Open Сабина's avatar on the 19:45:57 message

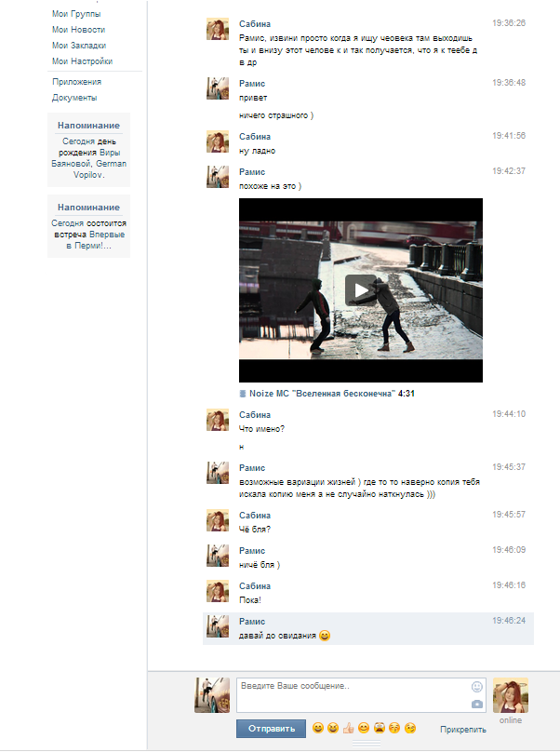pyautogui.click(x=218, y=520)
